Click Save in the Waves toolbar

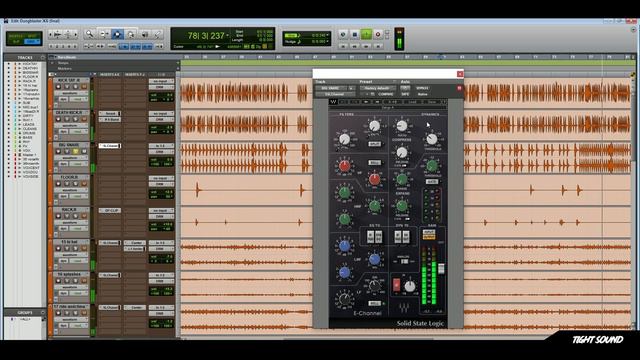(x=432, y=102)
